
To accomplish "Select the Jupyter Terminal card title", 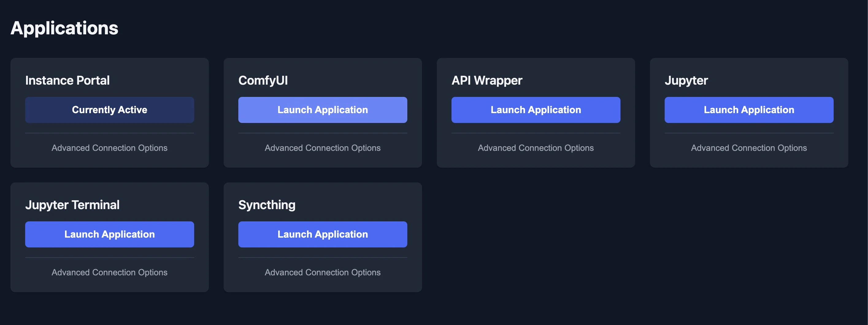I will pyautogui.click(x=72, y=205).
